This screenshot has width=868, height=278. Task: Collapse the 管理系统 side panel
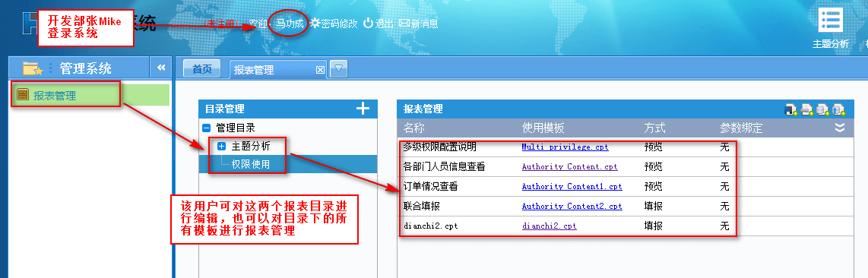[x=161, y=68]
